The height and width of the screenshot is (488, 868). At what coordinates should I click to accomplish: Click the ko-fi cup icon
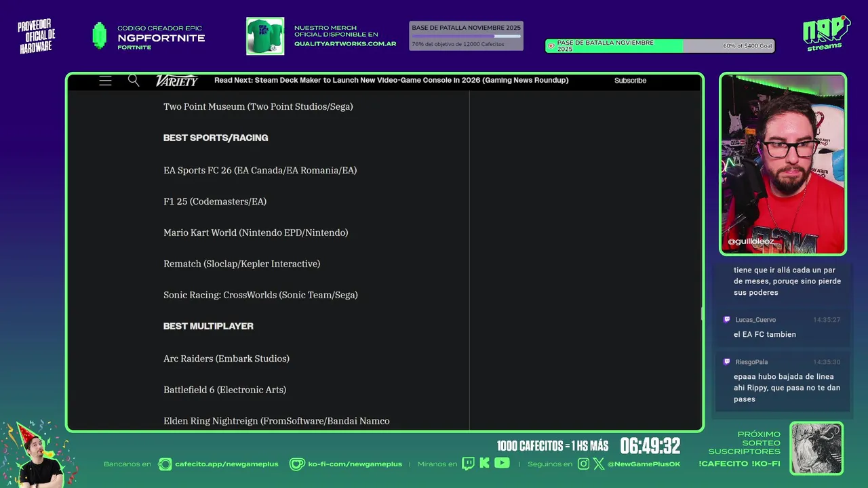point(296,464)
